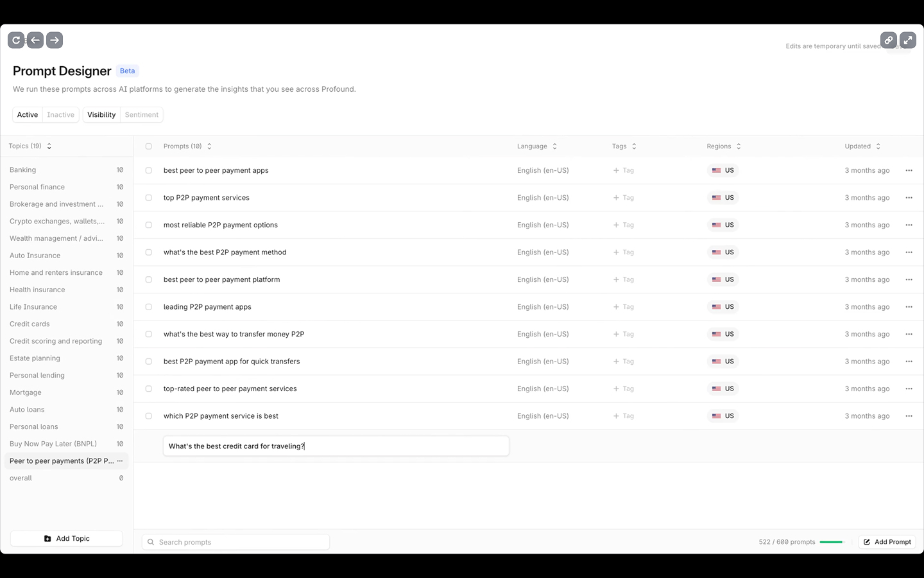The width and height of the screenshot is (924, 578).
Task: Click the Add Prompt button
Action: coord(887,542)
